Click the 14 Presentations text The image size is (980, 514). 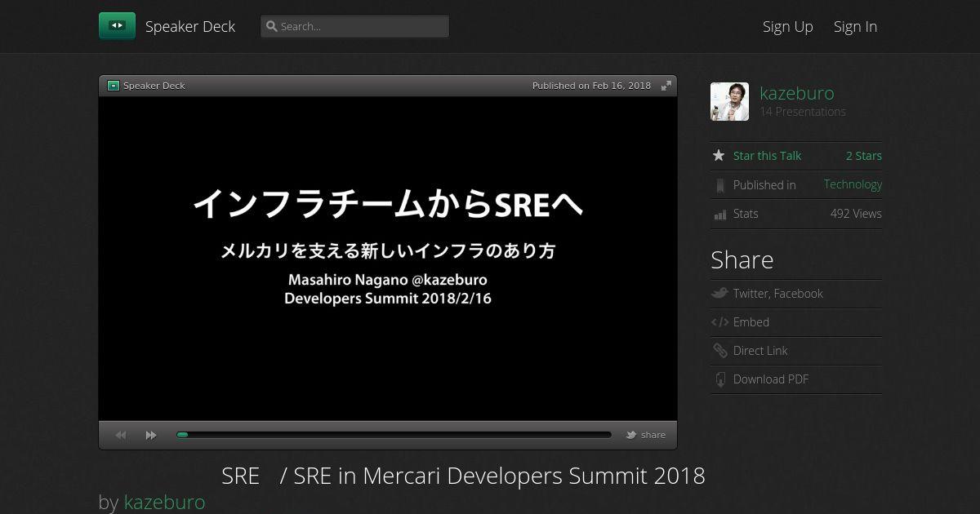pyautogui.click(x=803, y=112)
